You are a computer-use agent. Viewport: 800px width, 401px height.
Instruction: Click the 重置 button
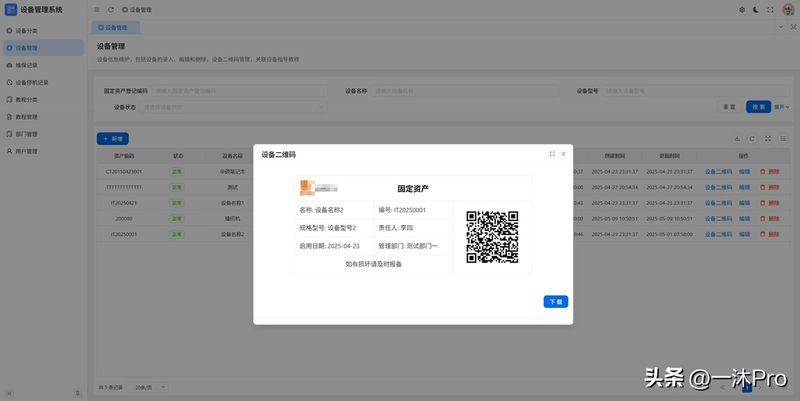coord(729,107)
